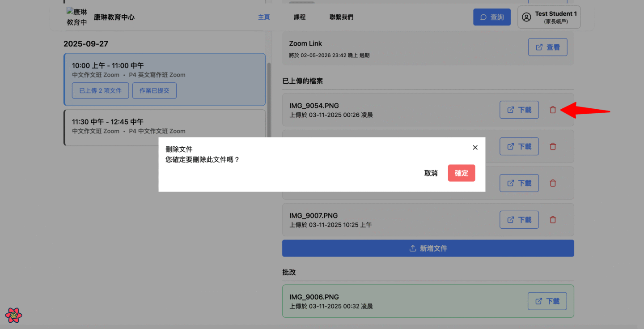This screenshot has height=329, width=644.
Task: Click trash icon for IMG_9007.PNG
Action: pyautogui.click(x=553, y=220)
